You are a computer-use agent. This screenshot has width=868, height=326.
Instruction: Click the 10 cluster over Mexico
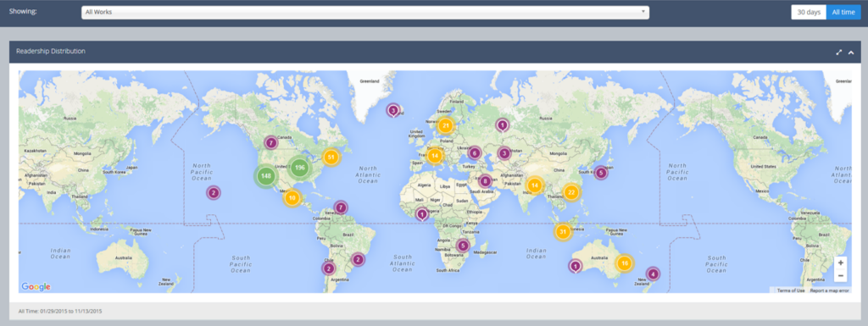[292, 197]
